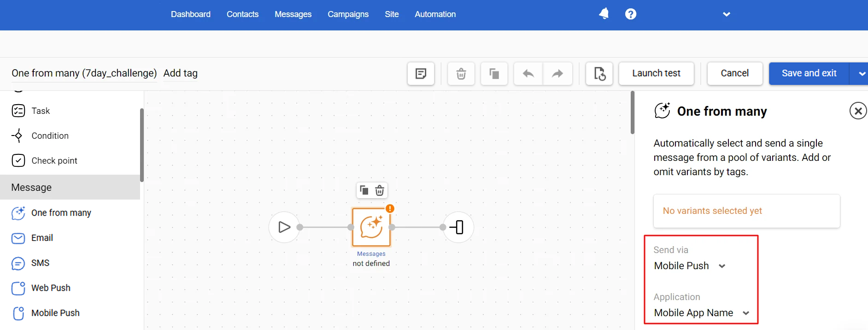The height and width of the screenshot is (330, 868).
Task: Click Save and exit
Action: coord(809,74)
